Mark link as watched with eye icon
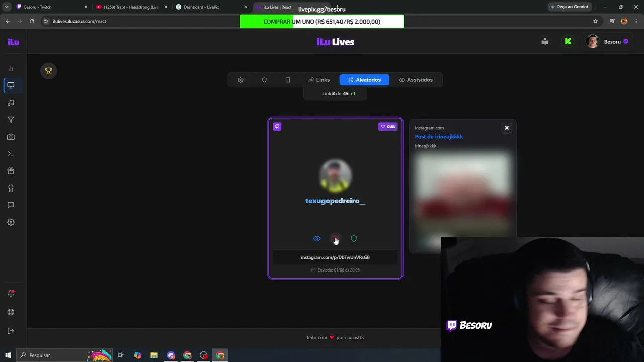Image resolution: width=644 pixels, height=362 pixels. pyautogui.click(x=317, y=239)
